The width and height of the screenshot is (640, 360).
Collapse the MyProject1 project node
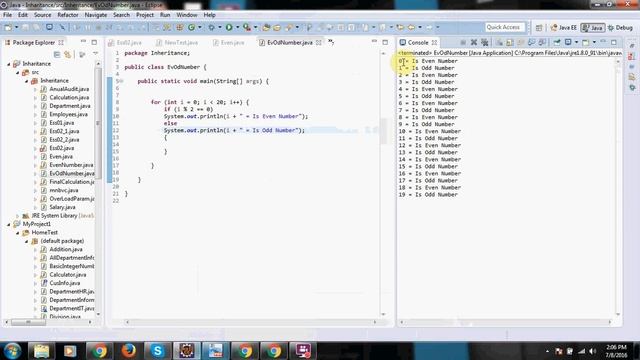click(x=9, y=224)
